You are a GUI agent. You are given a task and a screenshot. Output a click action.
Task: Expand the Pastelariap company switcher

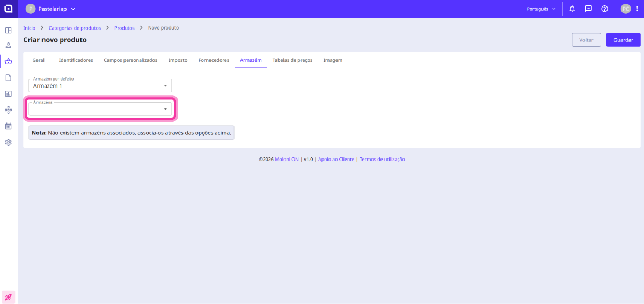pyautogui.click(x=51, y=9)
